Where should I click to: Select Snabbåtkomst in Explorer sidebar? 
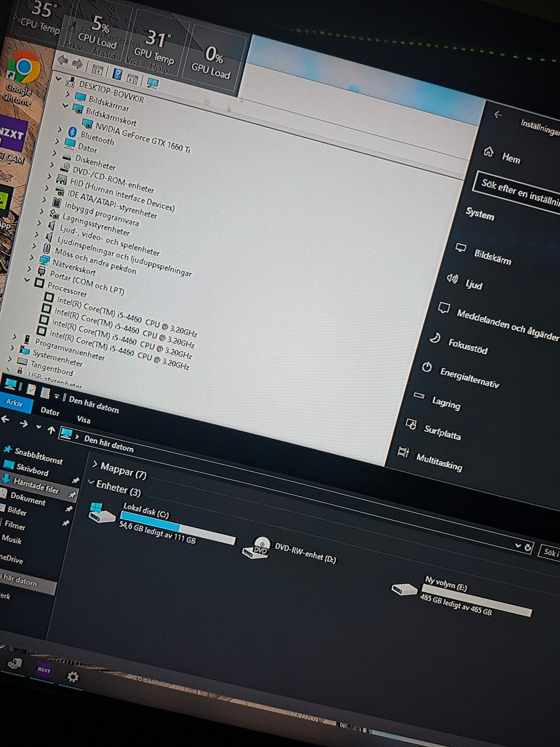click(x=33, y=455)
